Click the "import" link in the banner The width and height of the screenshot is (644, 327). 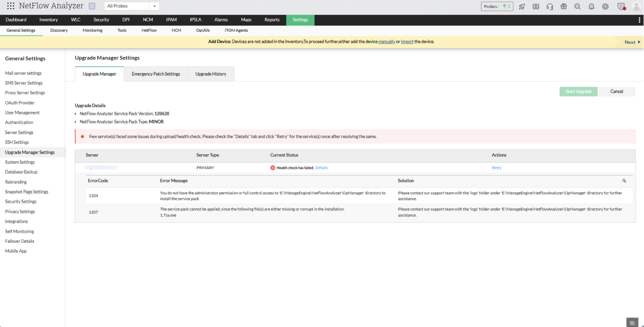pos(407,42)
